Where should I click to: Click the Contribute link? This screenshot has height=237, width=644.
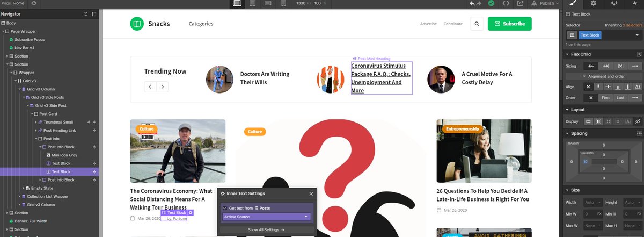pyautogui.click(x=453, y=24)
